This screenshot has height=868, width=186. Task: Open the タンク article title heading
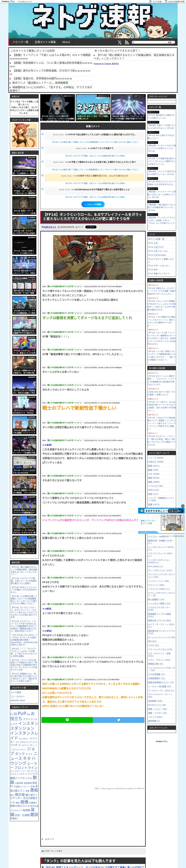point(93,217)
